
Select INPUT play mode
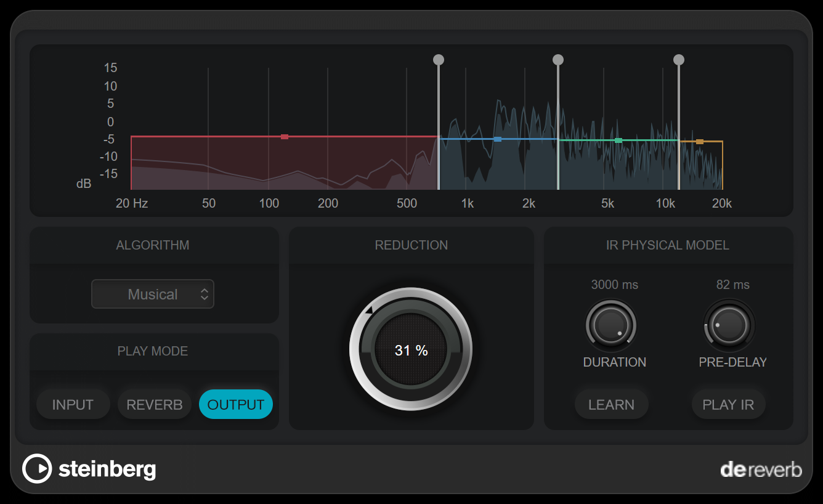[x=73, y=405]
